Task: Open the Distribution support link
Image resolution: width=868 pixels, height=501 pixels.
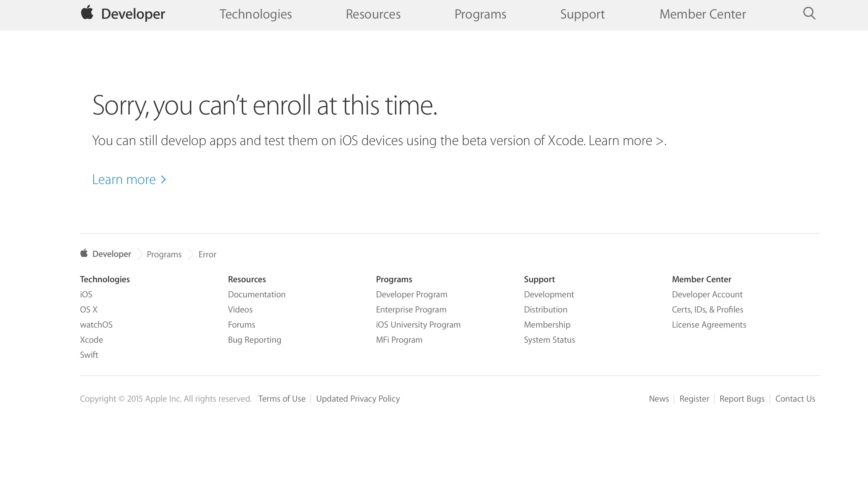Action: tap(546, 309)
